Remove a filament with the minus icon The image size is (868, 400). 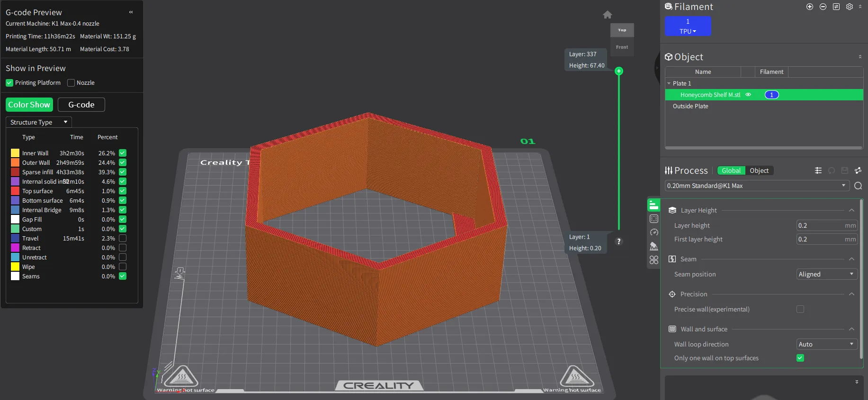(x=823, y=7)
